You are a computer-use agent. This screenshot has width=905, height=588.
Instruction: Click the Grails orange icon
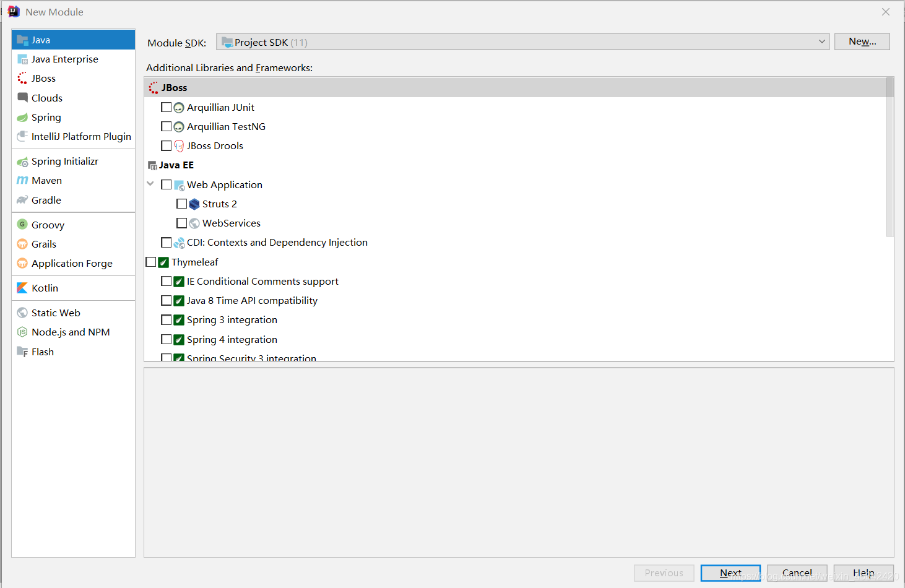click(x=22, y=244)
